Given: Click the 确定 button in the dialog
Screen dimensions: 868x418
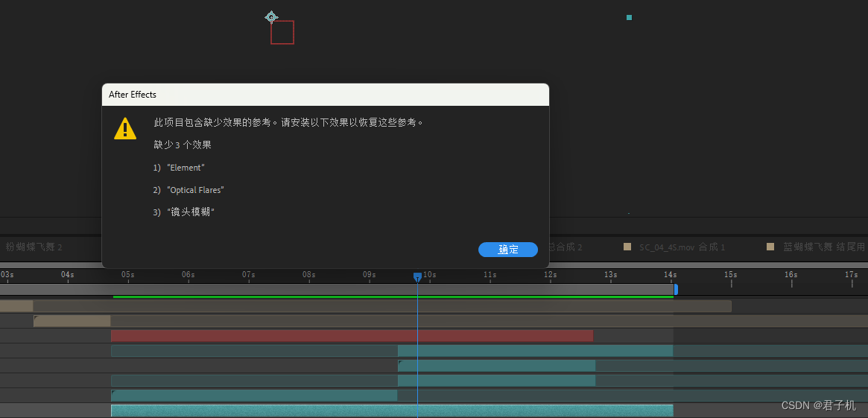Looking at the screenshot, I should coord(507,250).
